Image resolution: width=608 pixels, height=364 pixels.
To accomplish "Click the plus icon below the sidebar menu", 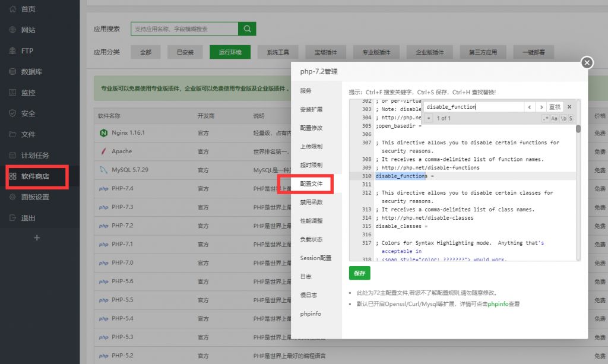I will click(x=37, y=238).
